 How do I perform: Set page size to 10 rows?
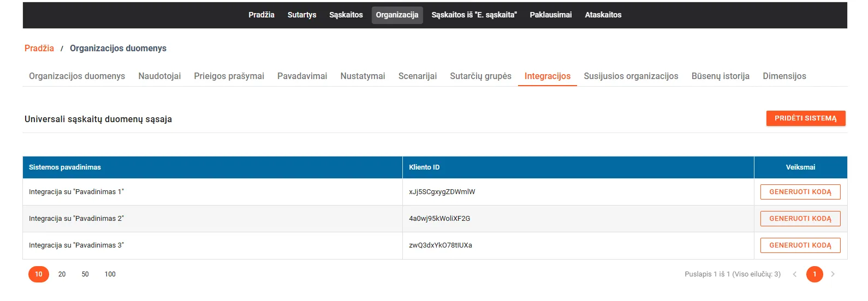pyautogui.click(x=39, y=274)
